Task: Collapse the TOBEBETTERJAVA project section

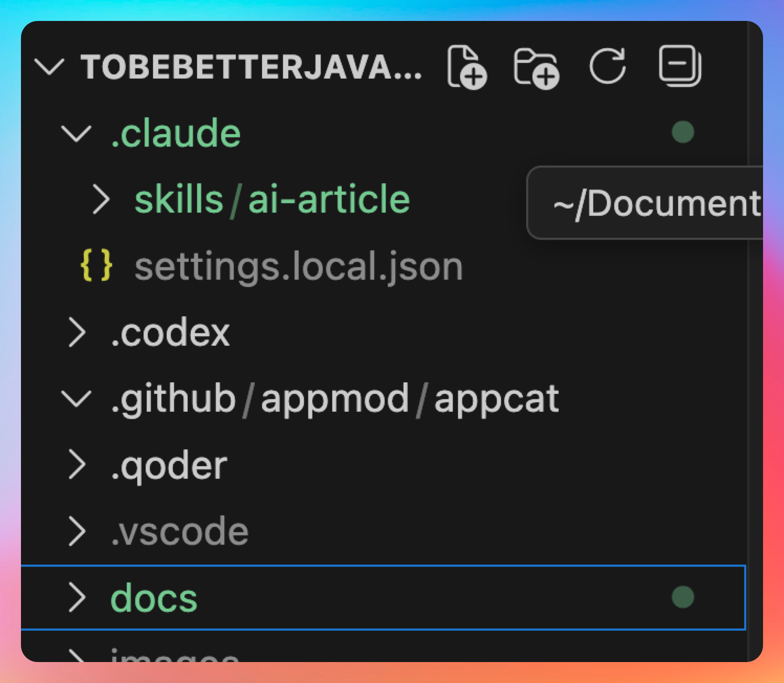Action: tap(49, 67)
